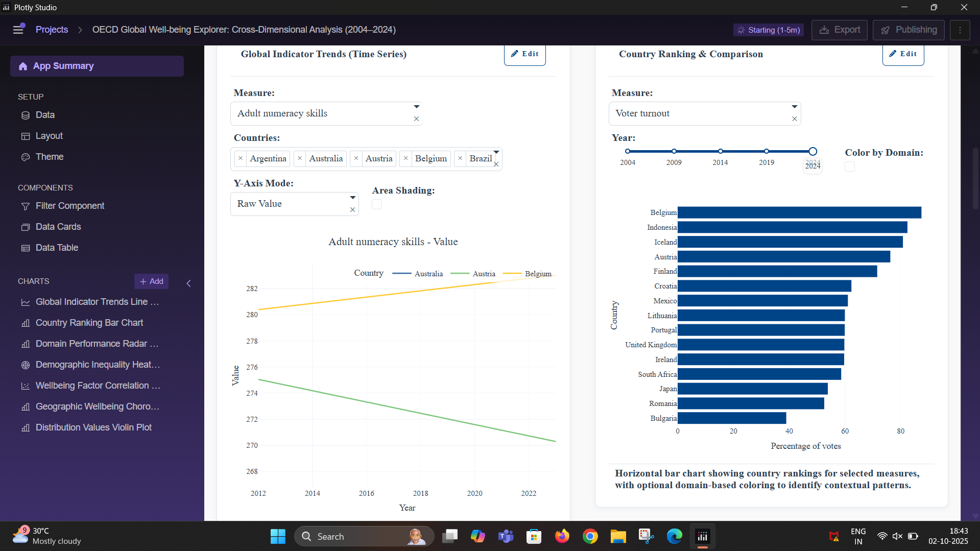Open the Data Table component

click(56, 248)
